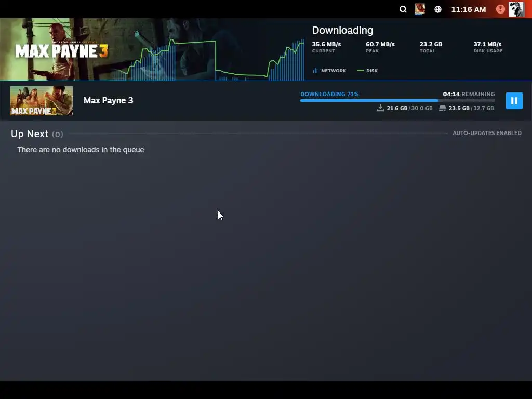Click the 23.2 GB total value
The height and width of the screenshot is (399, 532).
coord(431,44)
